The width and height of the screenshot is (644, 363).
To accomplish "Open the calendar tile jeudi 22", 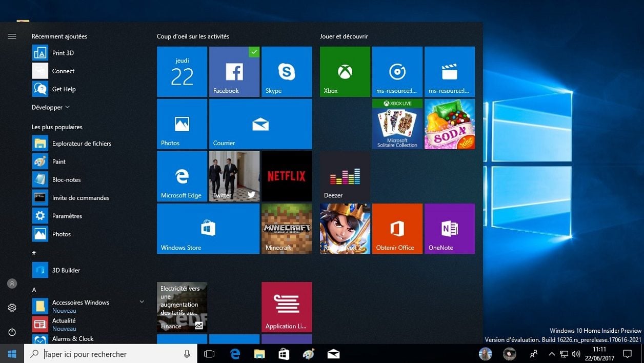I will (182, 72).
